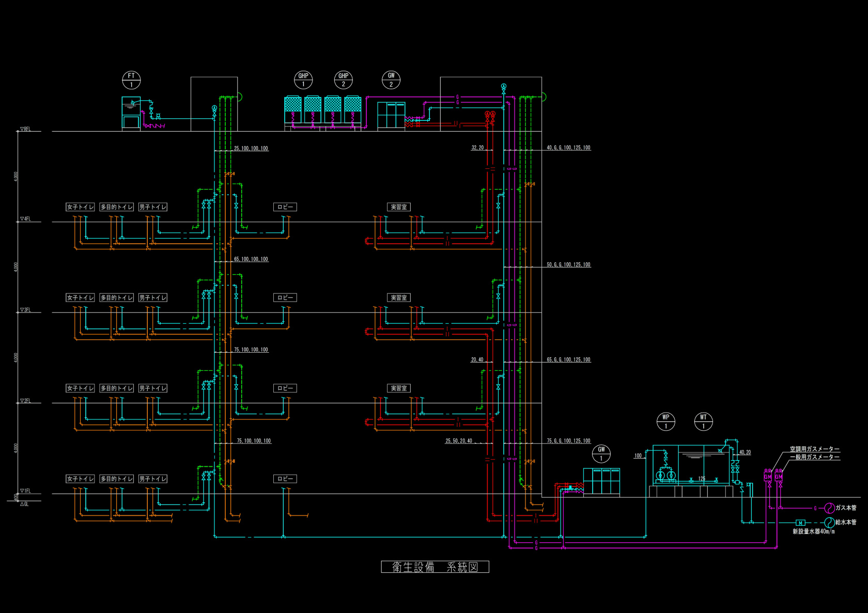Select the GHP 2 equipment tag
868x613 pixels.
pyautogui.click(x=343, y=80)
